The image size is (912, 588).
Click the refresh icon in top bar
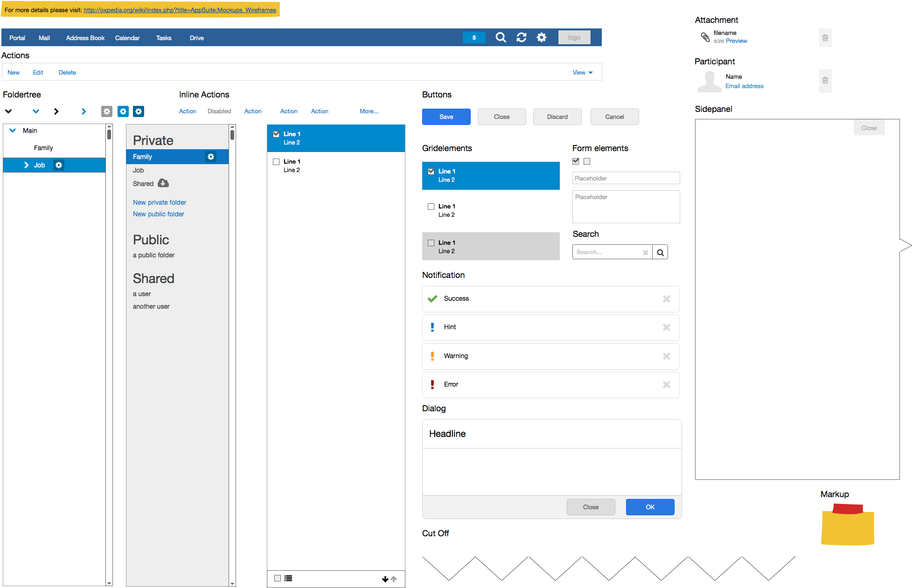click(522, 38)
